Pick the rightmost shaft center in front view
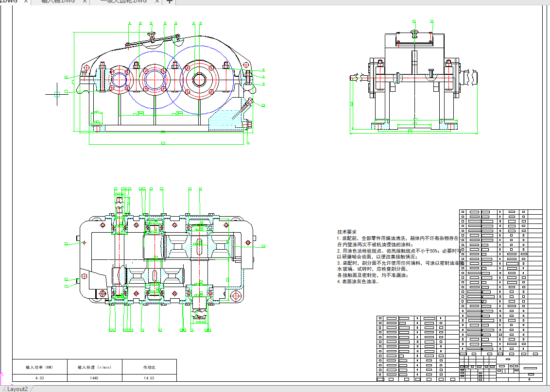The image size is (550, 392). tap(199, 79)
